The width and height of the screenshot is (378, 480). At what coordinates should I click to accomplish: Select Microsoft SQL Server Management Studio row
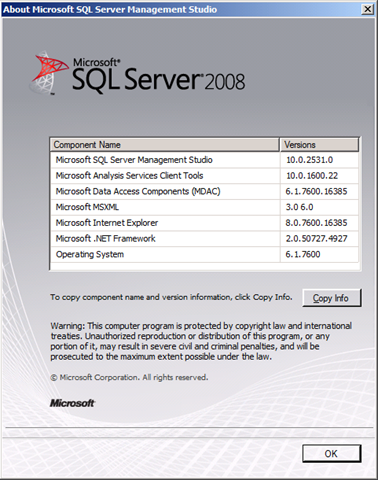204,160
